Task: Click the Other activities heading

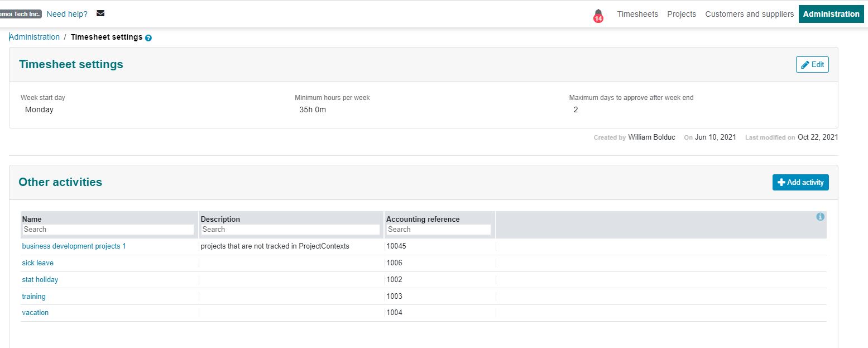Action: [60, 182]
